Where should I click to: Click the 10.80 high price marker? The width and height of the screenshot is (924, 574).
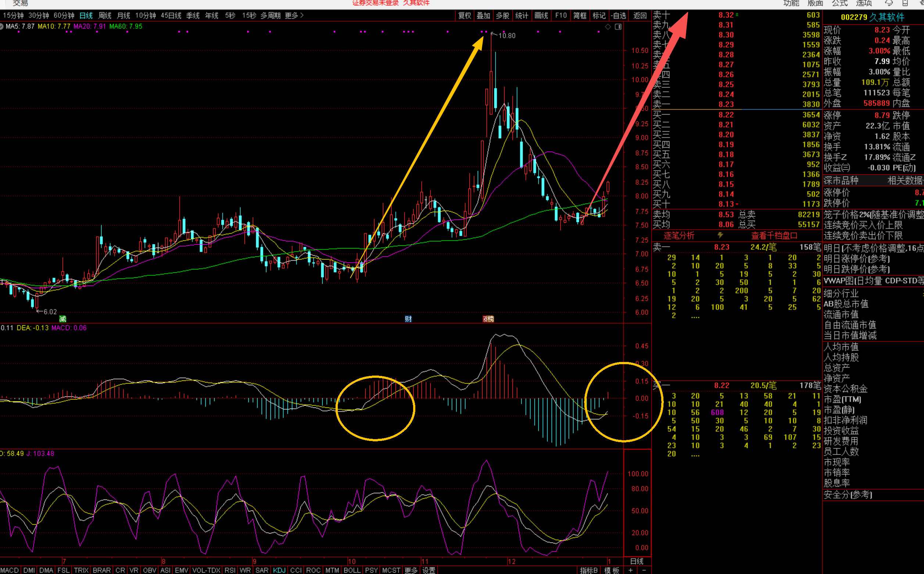coord(506,36)
